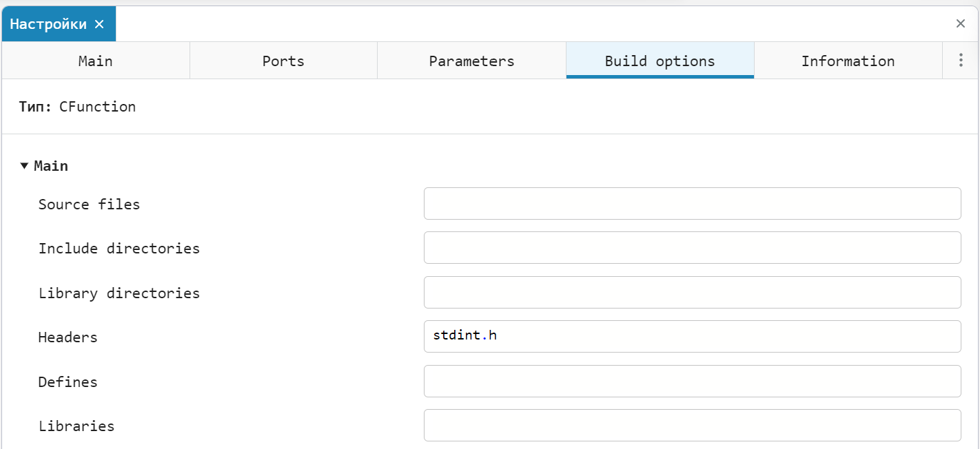980x449 pixels.
Task: Close the Настройки tab with its x icon
Action: pos(99,24)
